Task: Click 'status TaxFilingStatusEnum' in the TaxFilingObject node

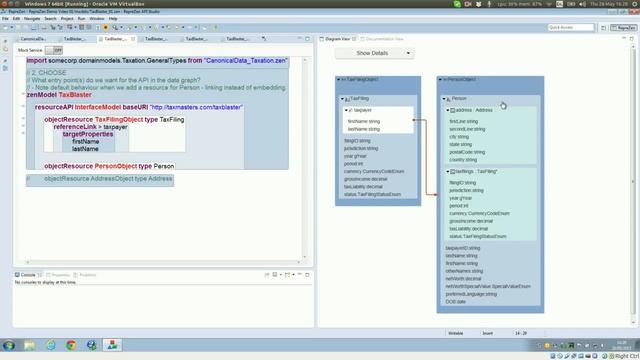Action: 372,194
